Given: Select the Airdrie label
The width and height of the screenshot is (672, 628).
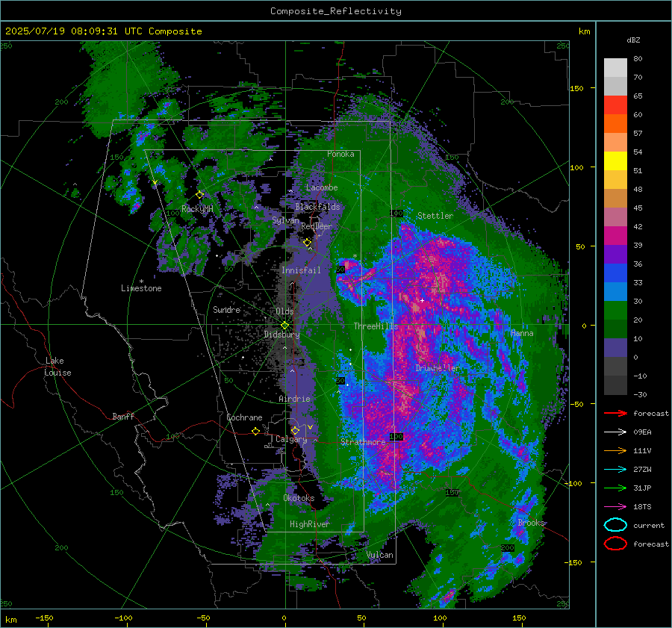Looking at the screenshot, I should pyautogui.click(x=294, y=399).
